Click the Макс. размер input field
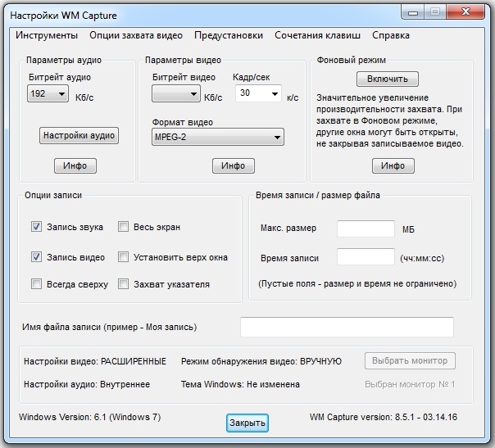Viewport: 495px width, 448px height. pyautogui.click(x=366, y=229)
